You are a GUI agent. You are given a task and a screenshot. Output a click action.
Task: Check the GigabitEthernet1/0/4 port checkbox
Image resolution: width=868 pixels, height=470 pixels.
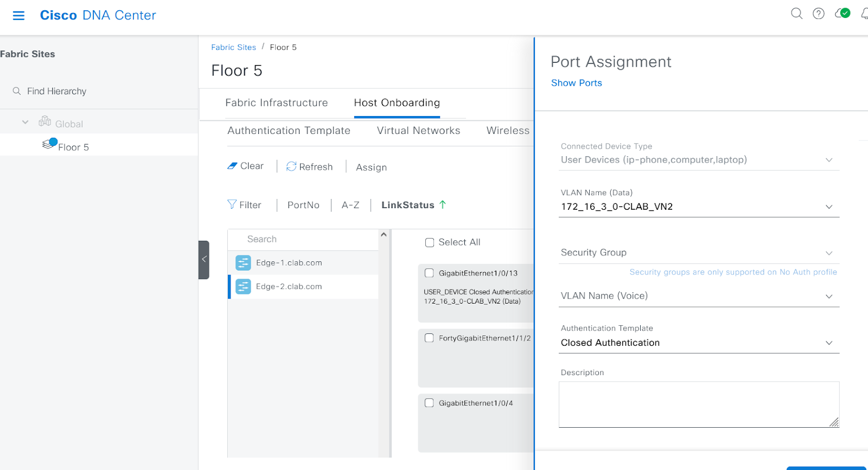point(429,403)
